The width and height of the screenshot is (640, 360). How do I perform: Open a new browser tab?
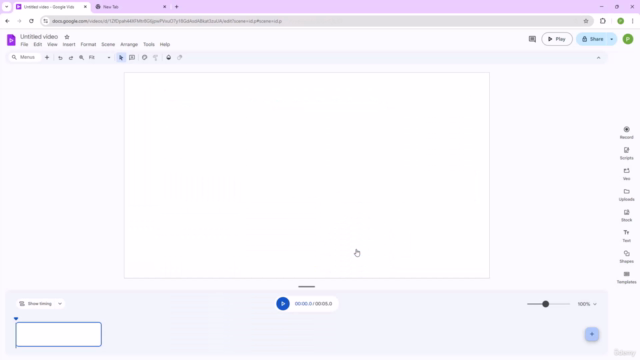[x=177, y=7]
